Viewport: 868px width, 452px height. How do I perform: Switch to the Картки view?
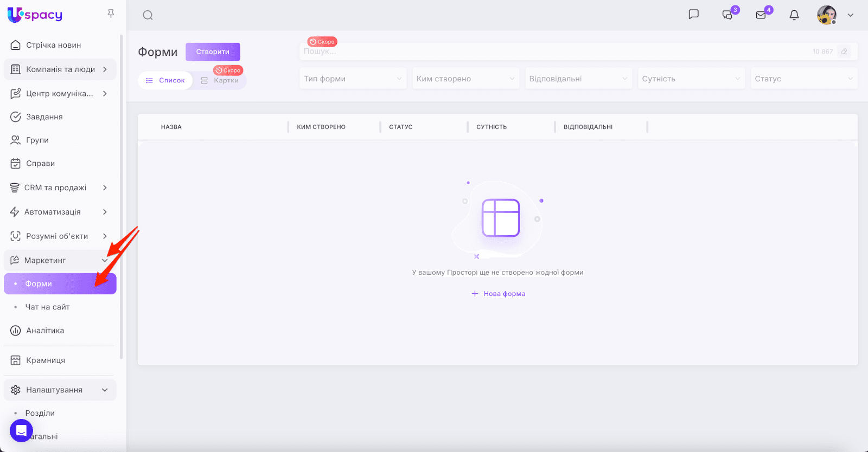(x=220, y=80)
